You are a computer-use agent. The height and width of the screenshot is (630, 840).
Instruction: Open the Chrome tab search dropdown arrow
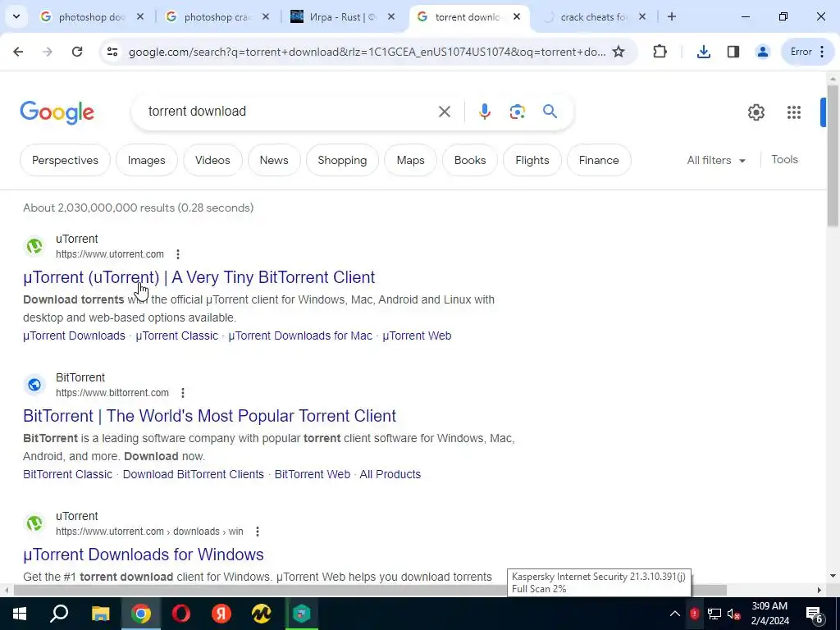(16, 16)
